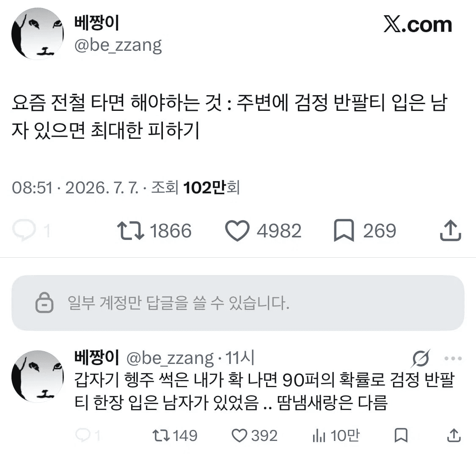
Task: Bookmark the follow-up reply tweet
Action: (401, 435)
